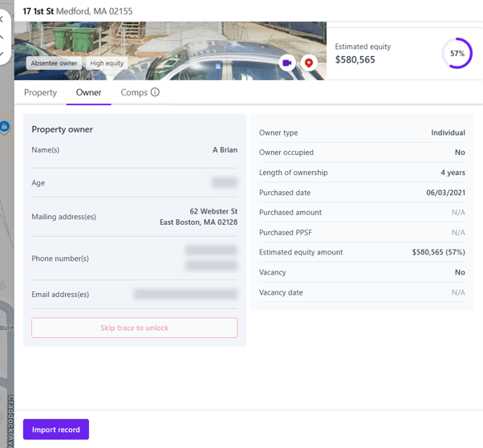Click the info icon beside Comps

(x=155, y=92)
